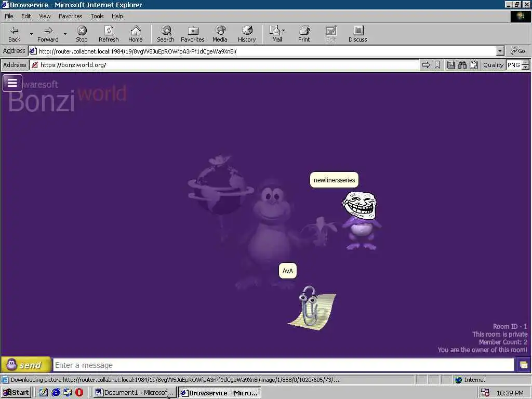This screenshot has width=532, height=399.
Task: Go back with the Back button
Action: click(14, 34)
